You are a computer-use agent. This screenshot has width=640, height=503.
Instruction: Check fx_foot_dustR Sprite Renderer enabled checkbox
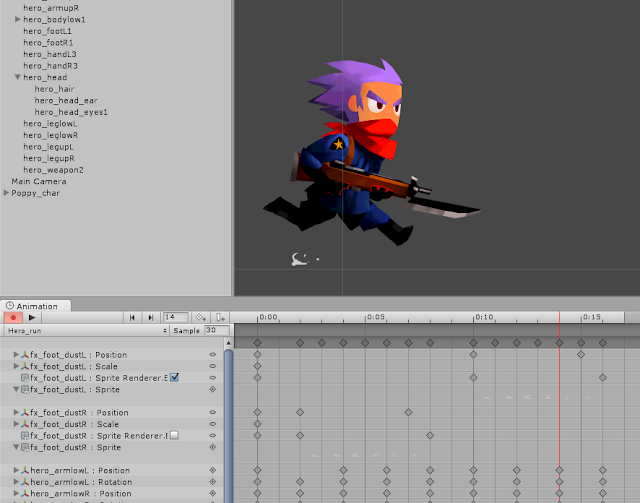(174, 435)
